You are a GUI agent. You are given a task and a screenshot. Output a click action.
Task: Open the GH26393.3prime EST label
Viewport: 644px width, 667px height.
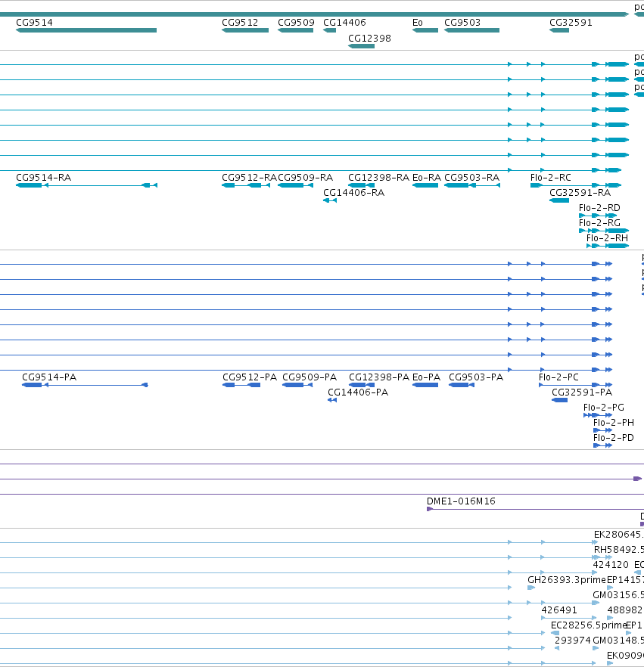point(567,580)
